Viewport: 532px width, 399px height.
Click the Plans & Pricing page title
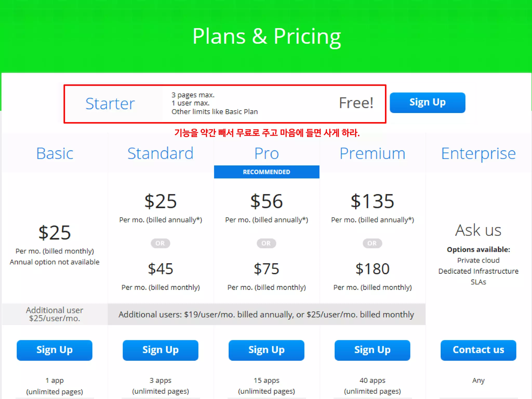point(267,36)
